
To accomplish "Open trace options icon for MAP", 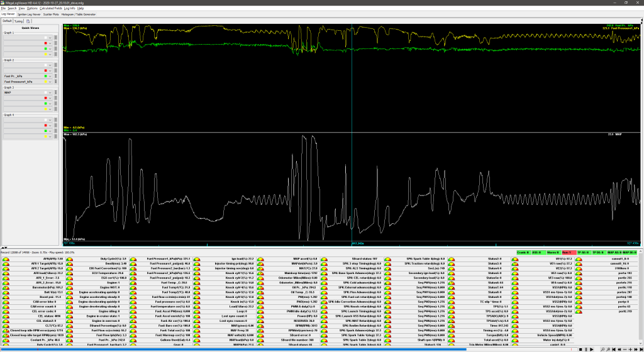I will point(55,93).
